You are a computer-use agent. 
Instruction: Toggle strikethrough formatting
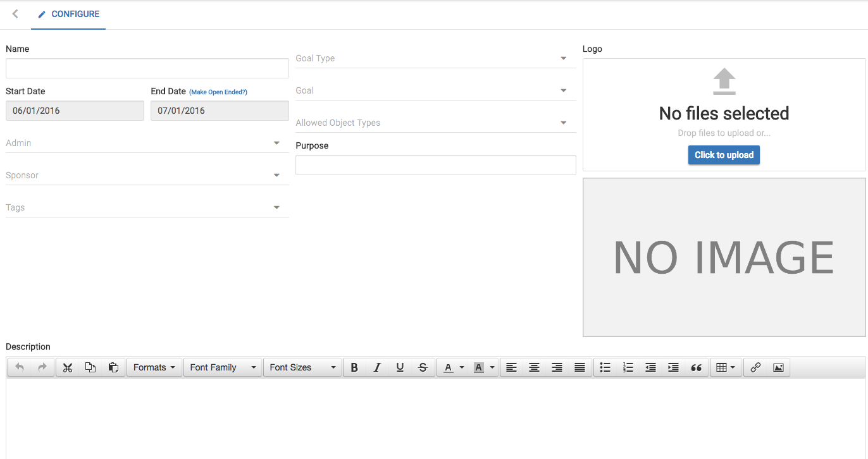[x=423, y=367]
